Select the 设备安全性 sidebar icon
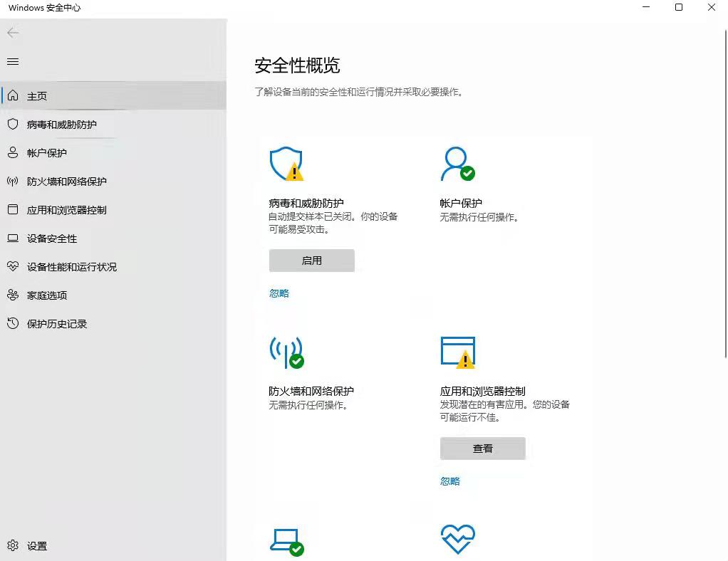 [x=12, y=238]
